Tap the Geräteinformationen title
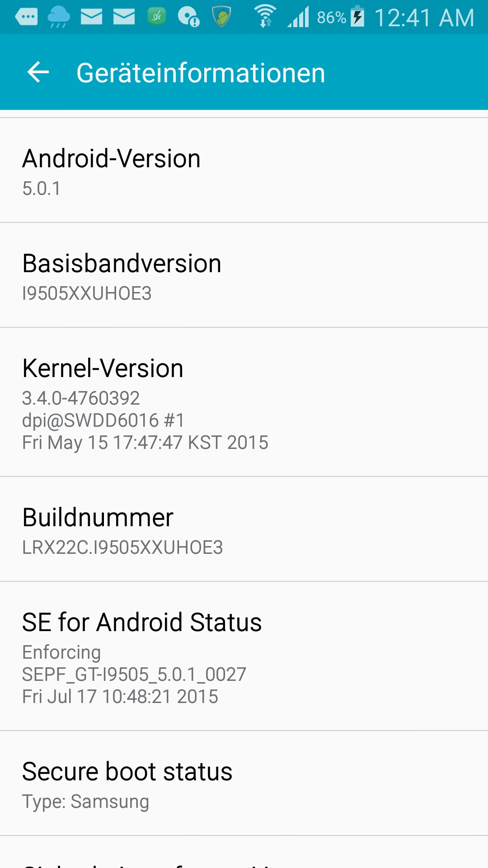 (x=201, y=73)
